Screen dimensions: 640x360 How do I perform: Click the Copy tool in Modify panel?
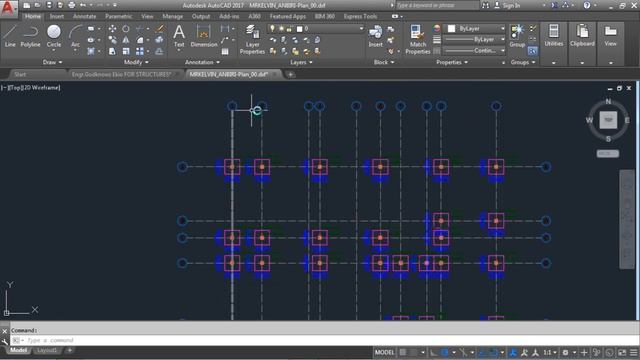[x=112, y=40]
